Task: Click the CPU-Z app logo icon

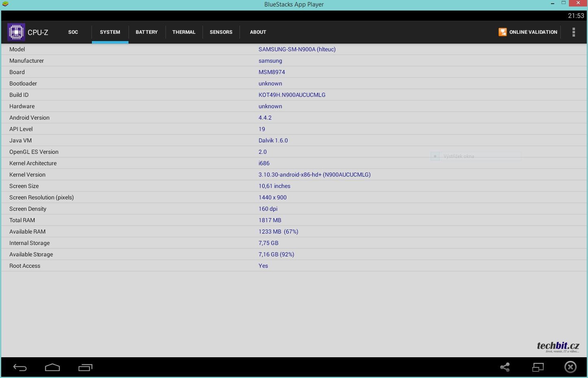Action: (16, 32)
